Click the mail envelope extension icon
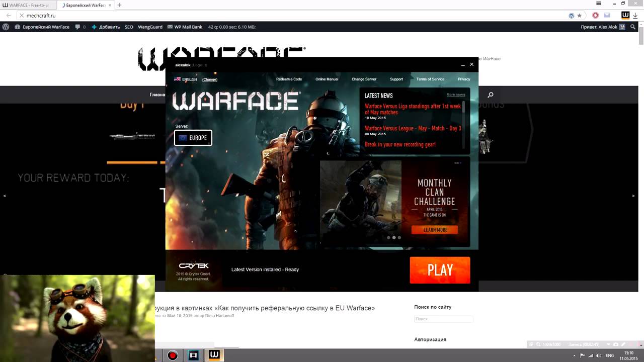The image size is (644, 362). pos(607,16)
